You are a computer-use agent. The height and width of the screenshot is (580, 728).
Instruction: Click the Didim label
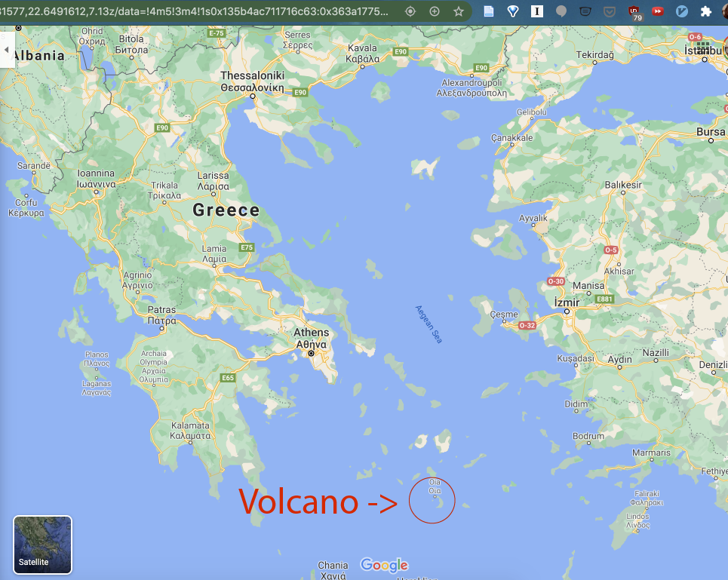pos(576,404)
